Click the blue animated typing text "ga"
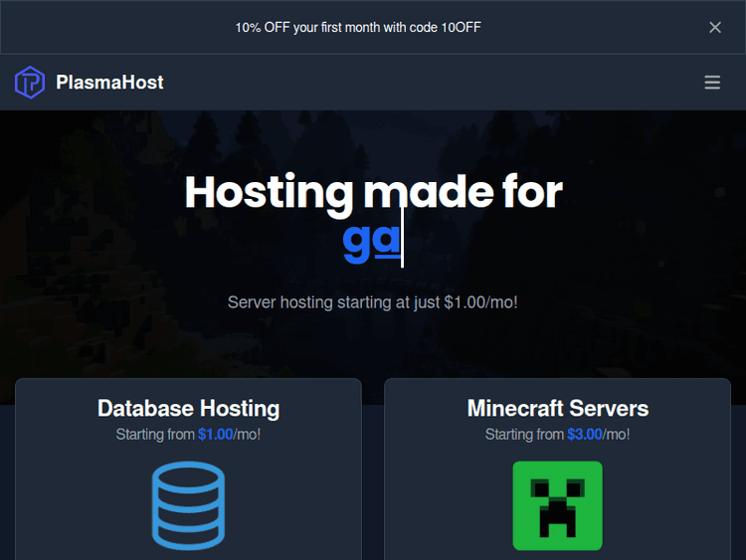This screenshot has height=560, width=746. pos(370,240)
